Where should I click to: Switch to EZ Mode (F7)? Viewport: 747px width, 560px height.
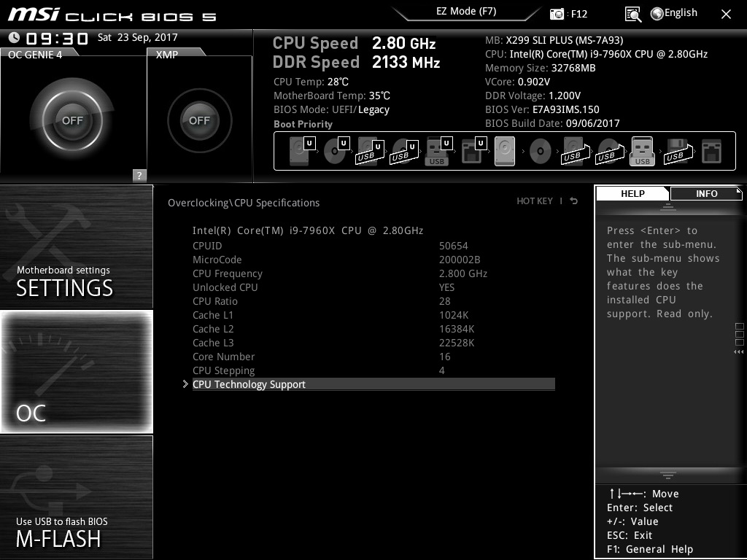466,11
